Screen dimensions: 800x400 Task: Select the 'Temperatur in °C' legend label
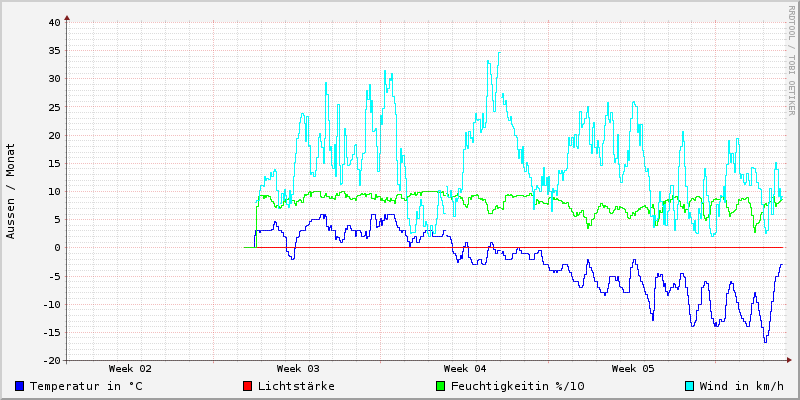(x=86, y=386)
